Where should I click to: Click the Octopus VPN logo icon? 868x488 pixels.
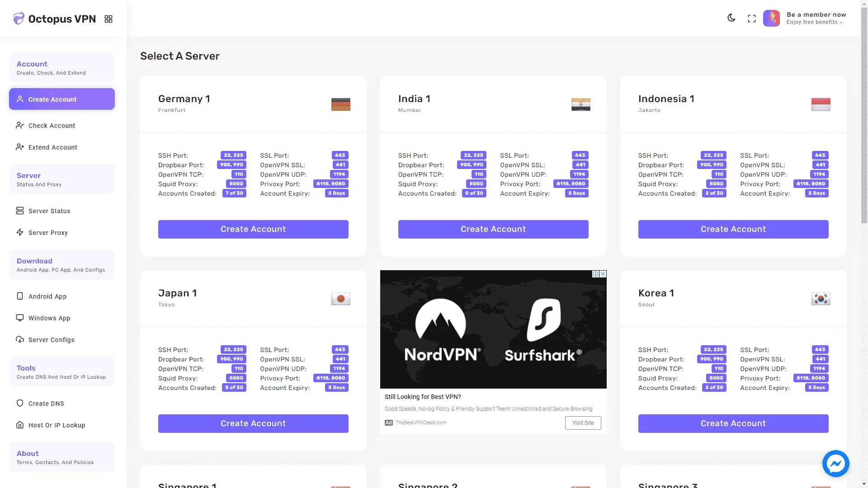[19, 19]
